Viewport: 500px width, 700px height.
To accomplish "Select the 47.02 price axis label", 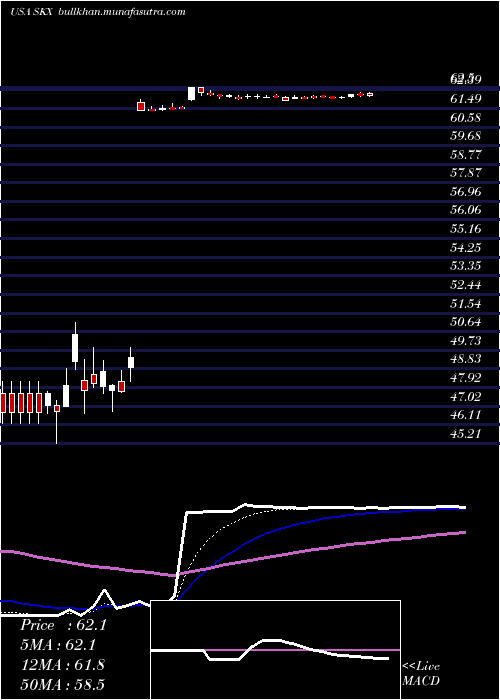I will 465,396.
